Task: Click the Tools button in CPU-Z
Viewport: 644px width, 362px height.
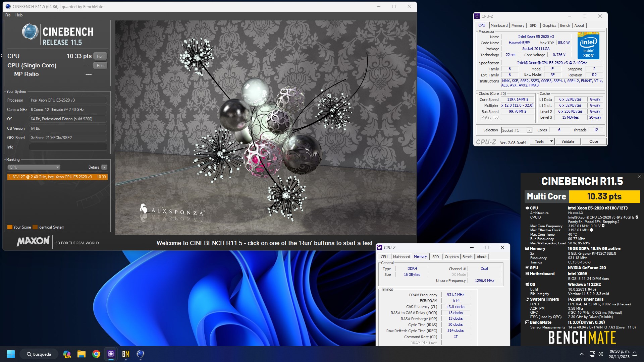Action: tap(539, 142)
